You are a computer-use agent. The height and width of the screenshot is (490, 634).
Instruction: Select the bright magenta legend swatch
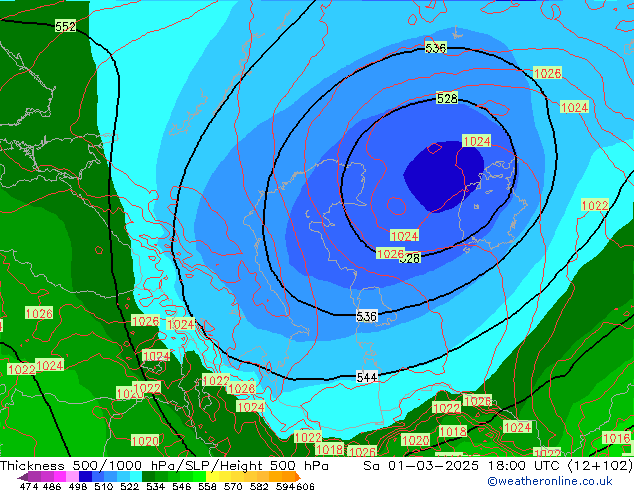60,476
